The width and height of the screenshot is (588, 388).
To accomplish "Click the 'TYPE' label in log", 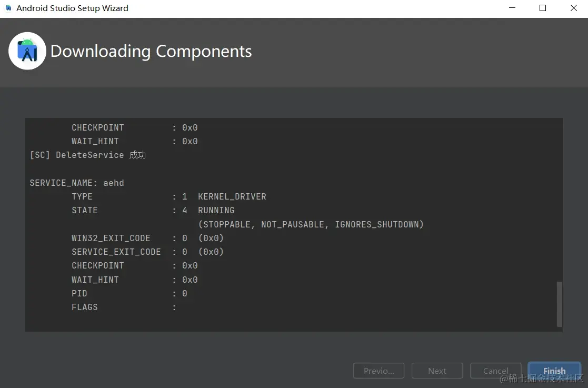I will (82, 197).
